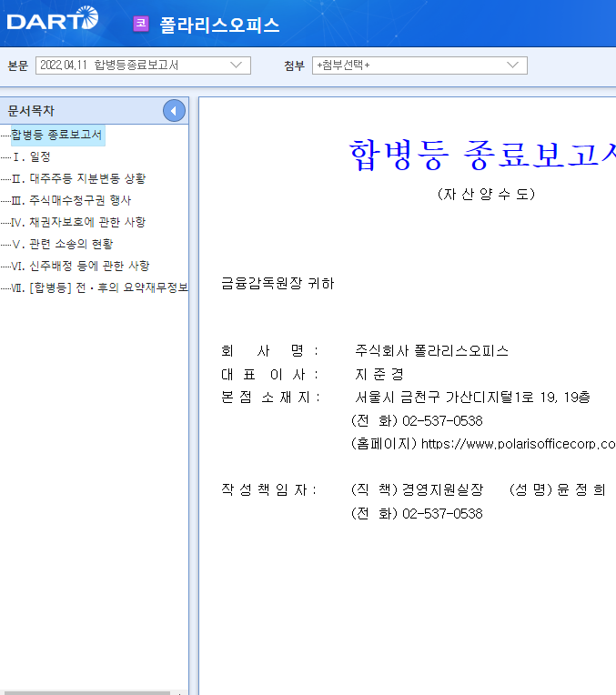Viewport: 616px width, 695px height.
Task: Click the 경영지원실장 position text
Action: pyautogui.click(x=442, y=489)
